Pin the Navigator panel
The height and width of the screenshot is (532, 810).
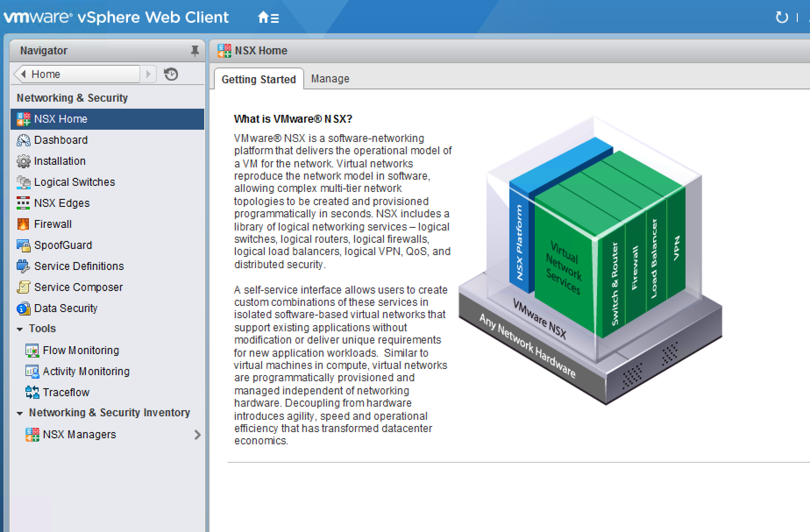[x=195, y=51]
